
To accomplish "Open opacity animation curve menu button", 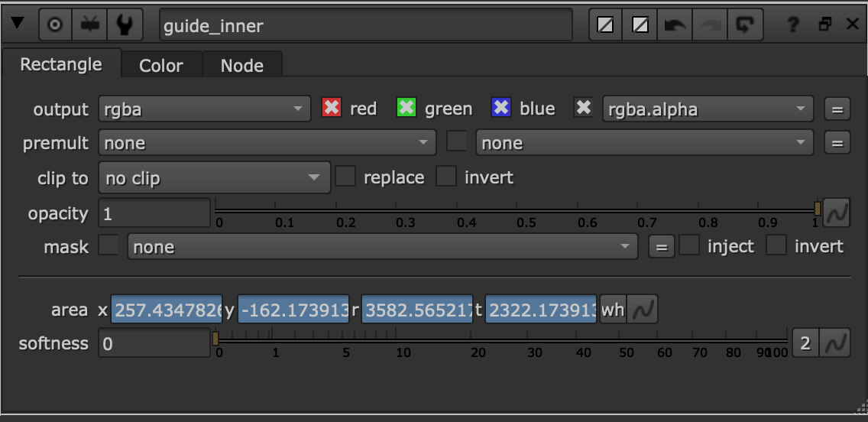I will (x=837, y=213).
